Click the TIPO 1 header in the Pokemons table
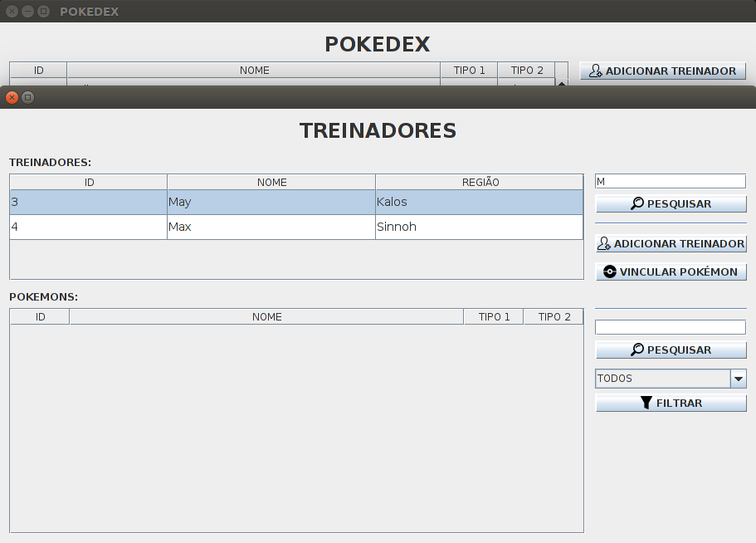 [493, 316]
